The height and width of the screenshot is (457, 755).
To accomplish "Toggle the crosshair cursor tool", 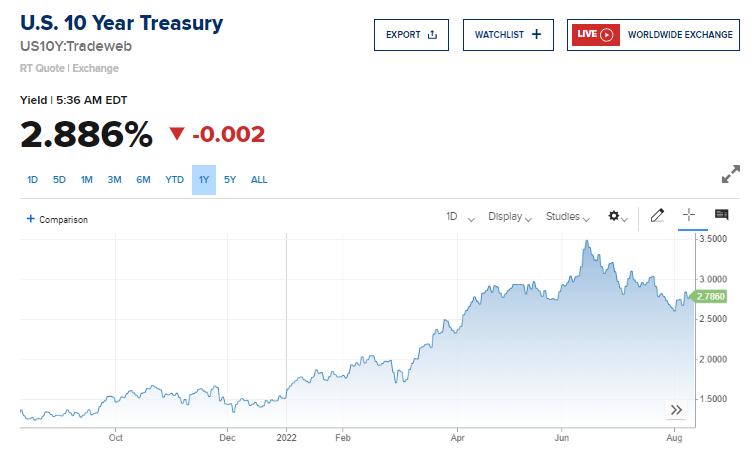I will pos(688,215).
